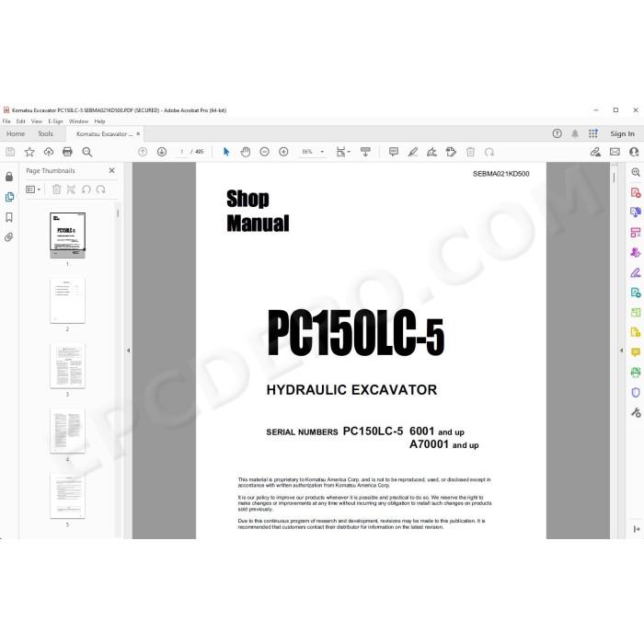Screen dimensions: 644x644
Task: Select page 5 thumbnail
Action: click(68, 496)
